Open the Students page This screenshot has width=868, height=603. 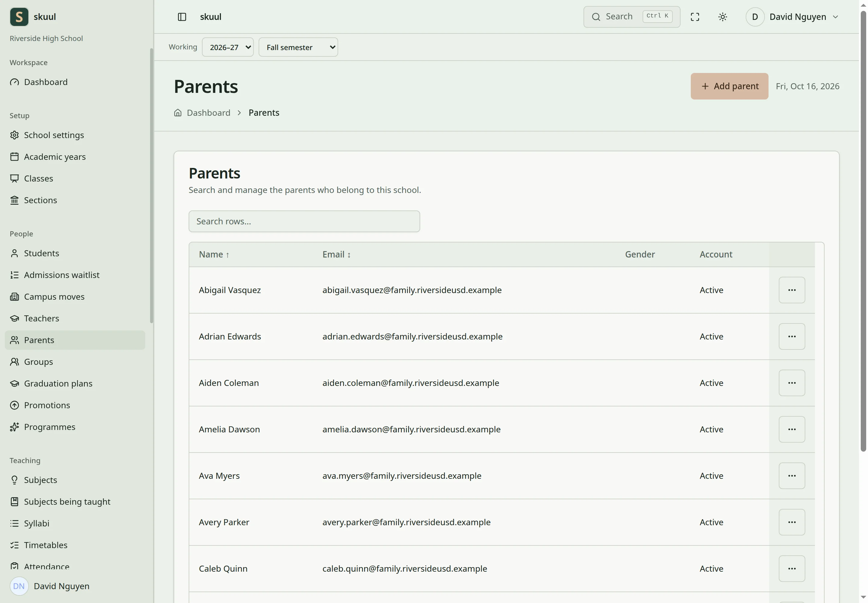coord(75,253)
